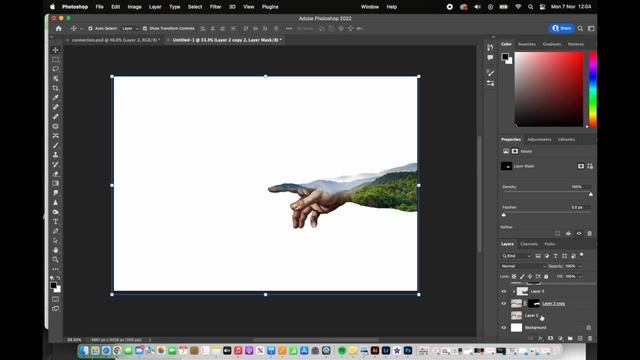This screenshot has height=360, width=640.
Task: Switch to the Adjustments tab
Action: tap(539, 140)
